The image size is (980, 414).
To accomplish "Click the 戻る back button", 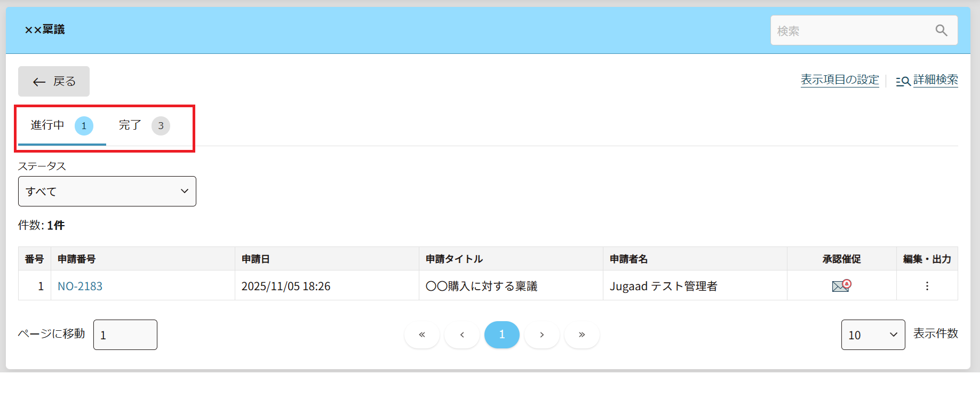I will coord(54,81).
